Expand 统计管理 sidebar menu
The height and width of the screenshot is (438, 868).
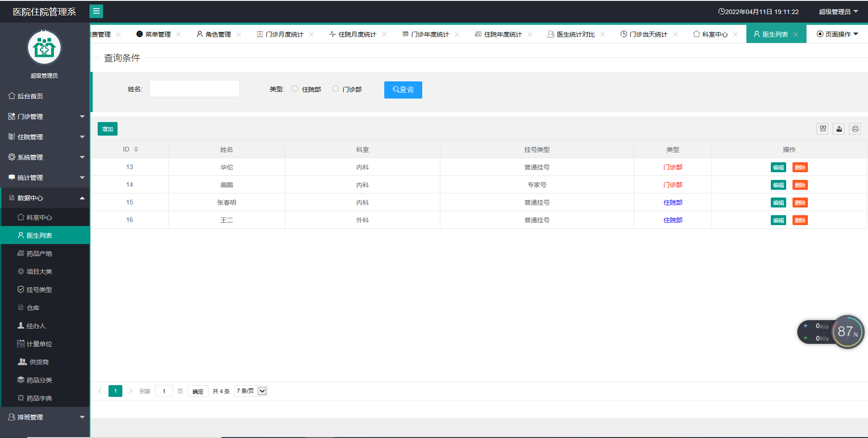pyautogui.click(x=45, y=177)
